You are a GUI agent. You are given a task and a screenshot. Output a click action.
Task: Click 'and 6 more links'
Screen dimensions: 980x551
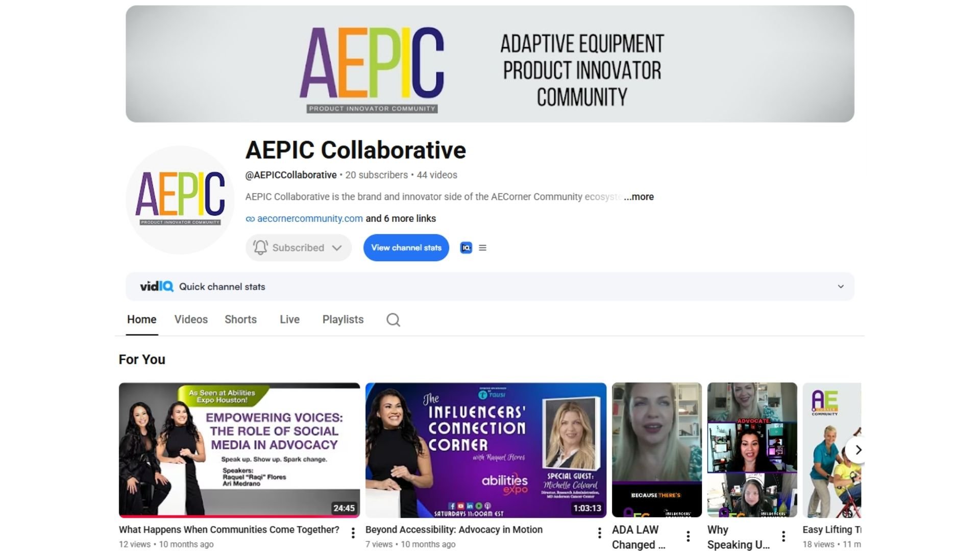click(x=401, y=219)
